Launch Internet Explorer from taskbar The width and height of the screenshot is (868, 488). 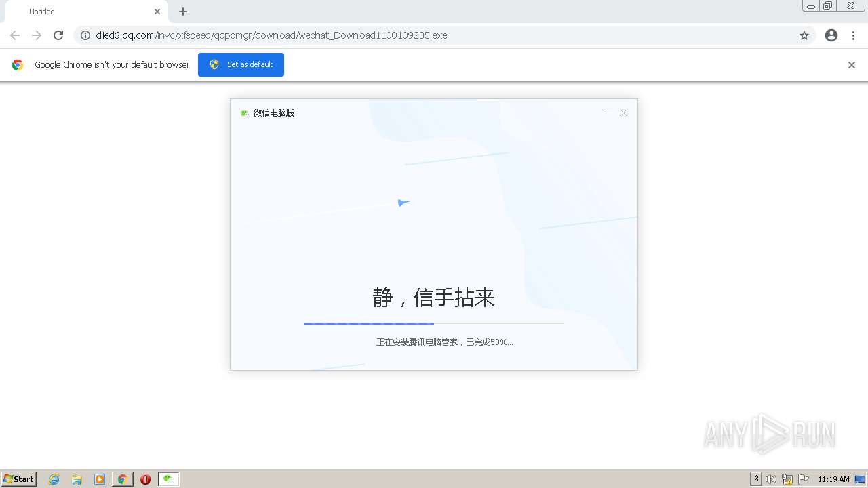pyautogui.click(x=54, y=479)
